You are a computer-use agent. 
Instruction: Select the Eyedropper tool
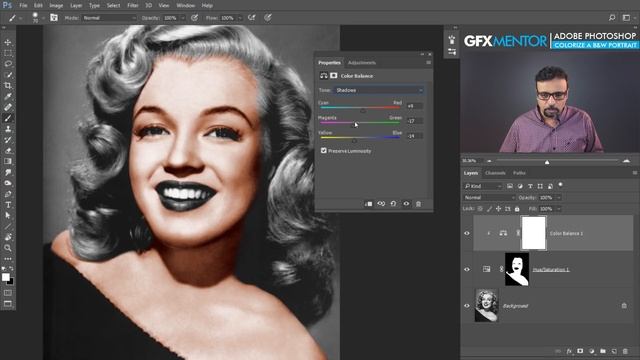coord(8,96)
